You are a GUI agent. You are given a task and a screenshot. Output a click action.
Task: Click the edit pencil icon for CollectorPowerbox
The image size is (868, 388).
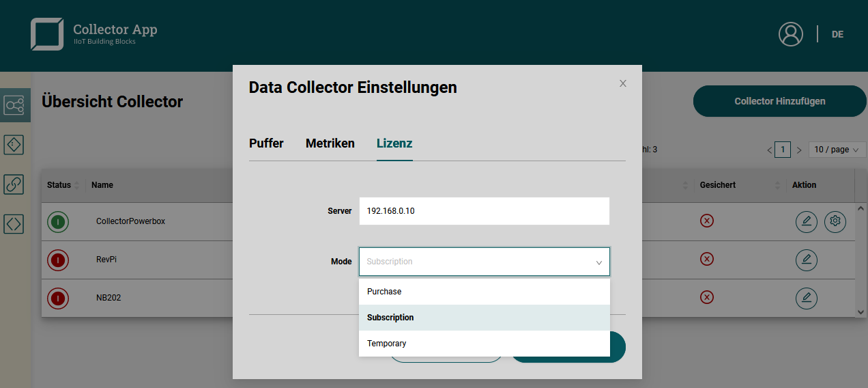tap(806, 221)
